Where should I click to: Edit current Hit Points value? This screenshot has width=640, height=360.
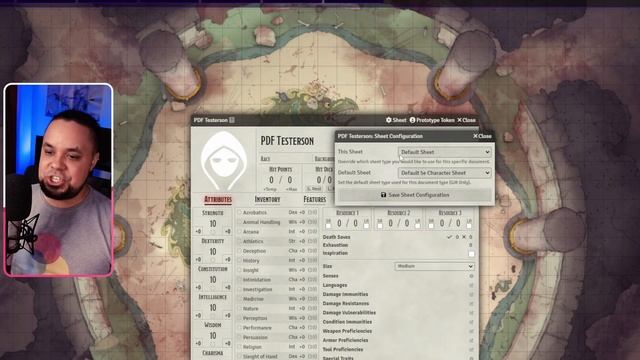click(271, 180)
